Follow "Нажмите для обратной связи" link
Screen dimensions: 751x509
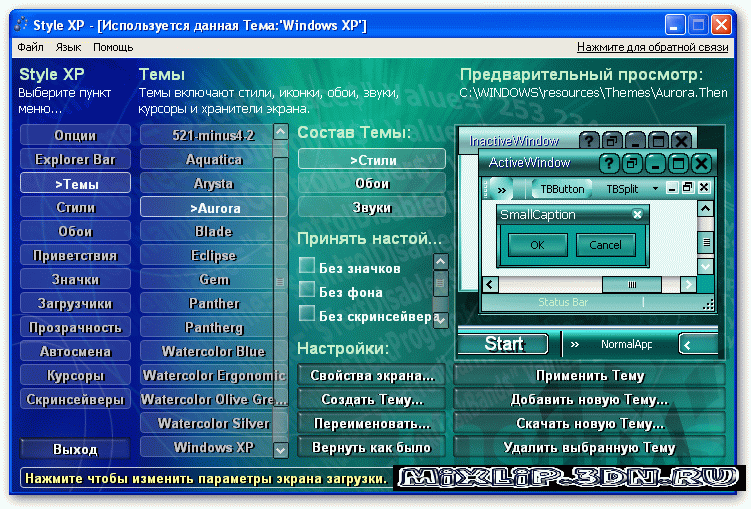pos(652,47)
